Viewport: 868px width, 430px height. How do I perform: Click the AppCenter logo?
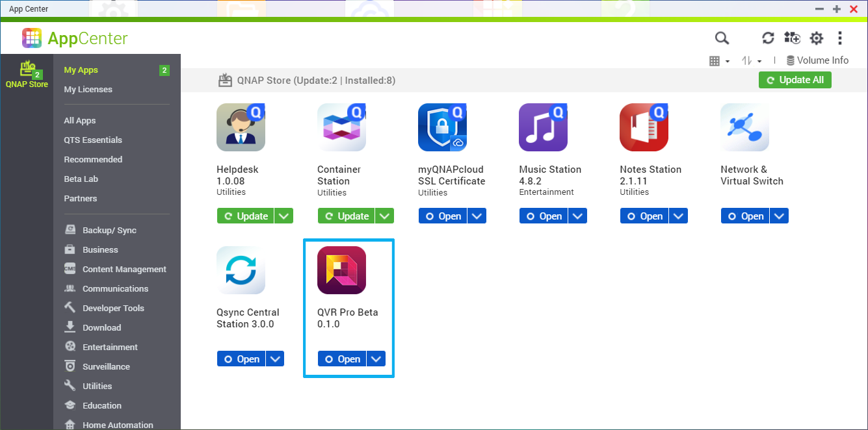(75, 38)
